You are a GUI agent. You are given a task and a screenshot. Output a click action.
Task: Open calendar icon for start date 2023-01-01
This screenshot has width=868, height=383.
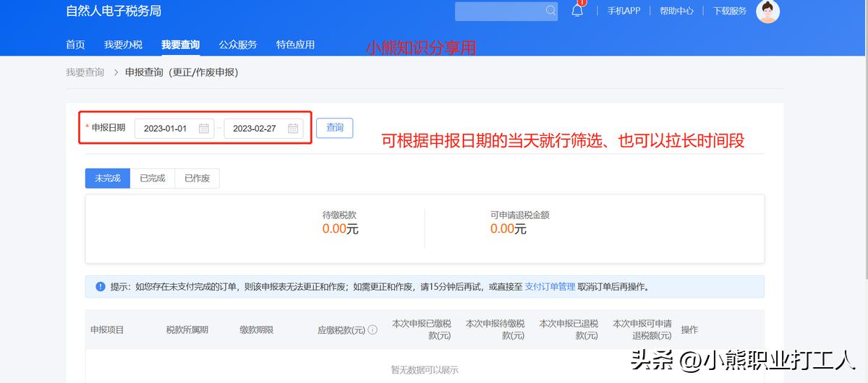point(204,129)
